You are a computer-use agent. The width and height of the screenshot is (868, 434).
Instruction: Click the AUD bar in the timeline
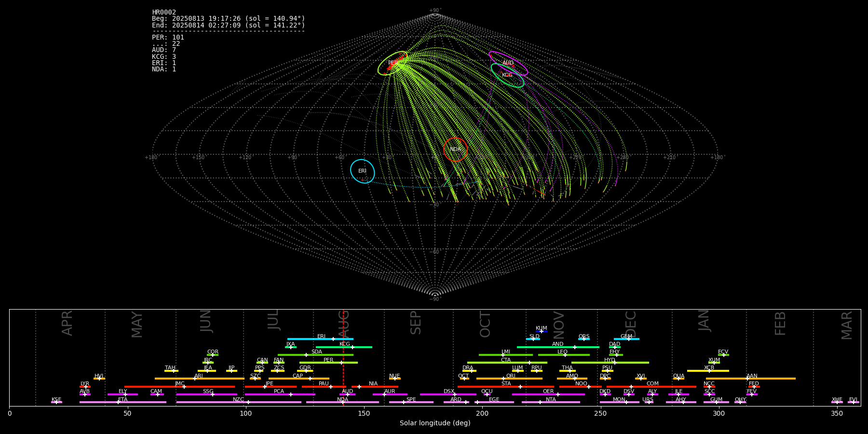347,394
